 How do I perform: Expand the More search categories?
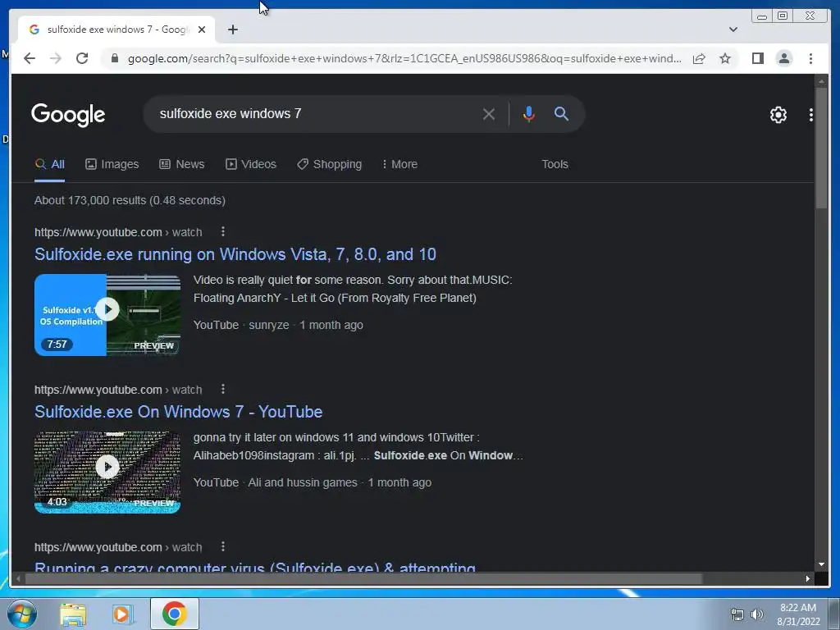pyautogui.click(x=399, y=164)
